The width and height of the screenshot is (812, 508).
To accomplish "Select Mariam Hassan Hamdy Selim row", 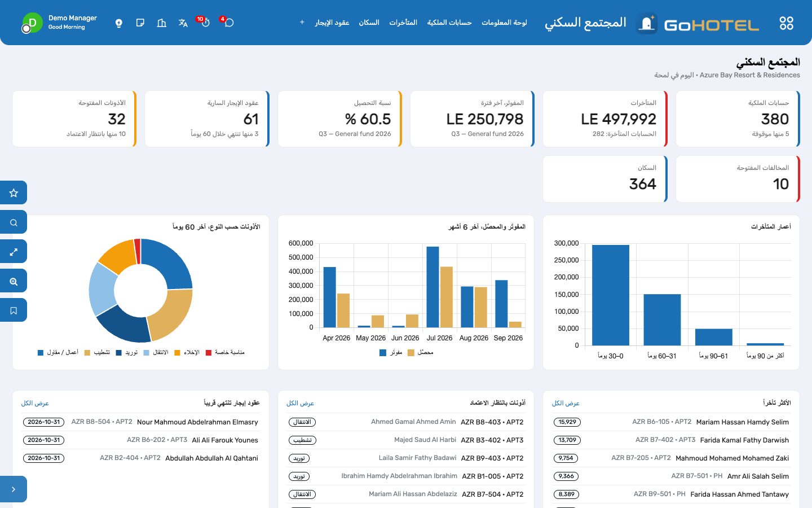I will 671,422.
